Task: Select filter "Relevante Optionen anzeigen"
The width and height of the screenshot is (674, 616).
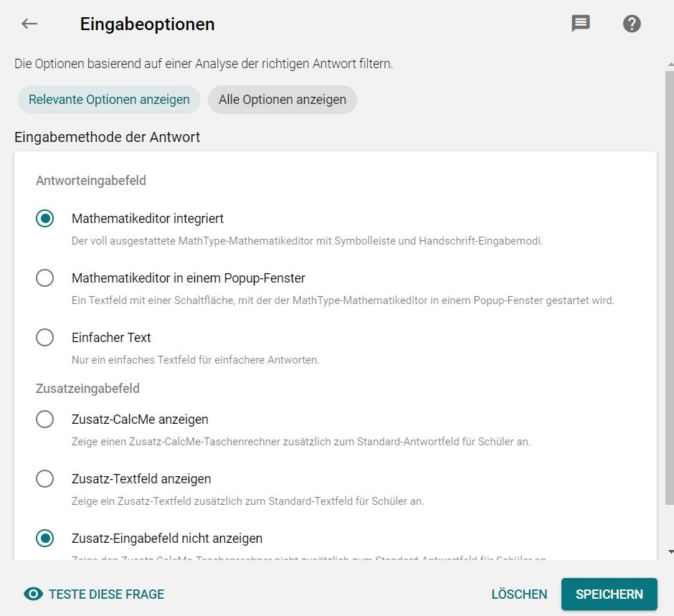Action: 108,100
